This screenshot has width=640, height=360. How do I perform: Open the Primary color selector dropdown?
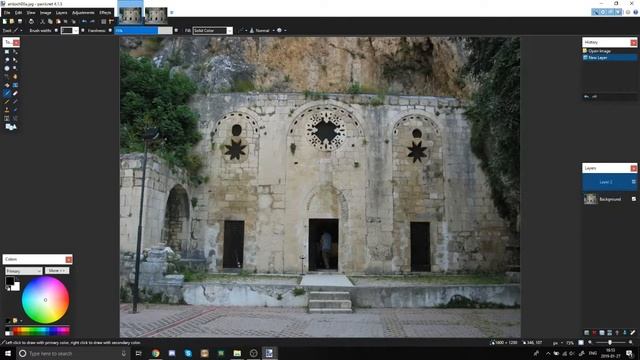tap(24, 271)
